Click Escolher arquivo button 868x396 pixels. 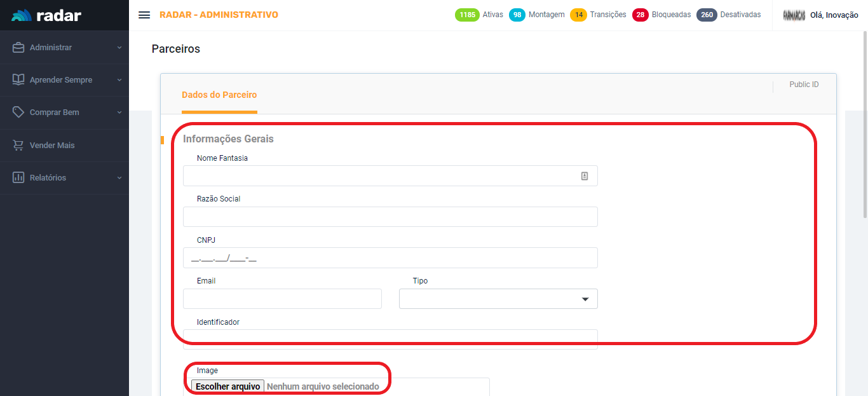(227, 386)
